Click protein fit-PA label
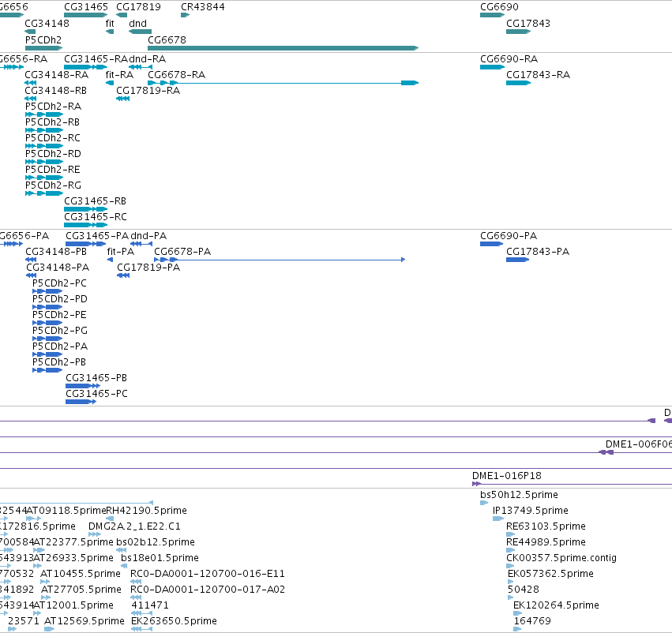Image resolution: width=672 pixels, height=633 pixels. point(121,252)
